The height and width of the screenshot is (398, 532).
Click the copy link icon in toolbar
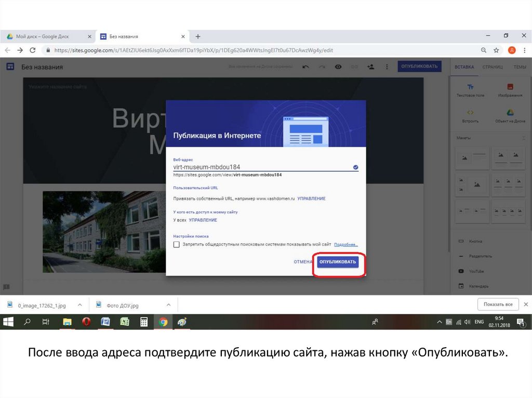tap(354, 67)
